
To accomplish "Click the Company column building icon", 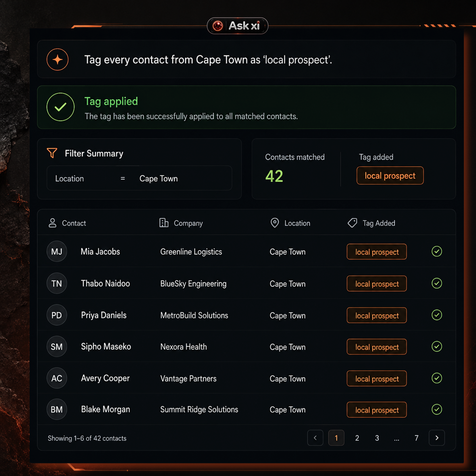I will coord(164,223).
